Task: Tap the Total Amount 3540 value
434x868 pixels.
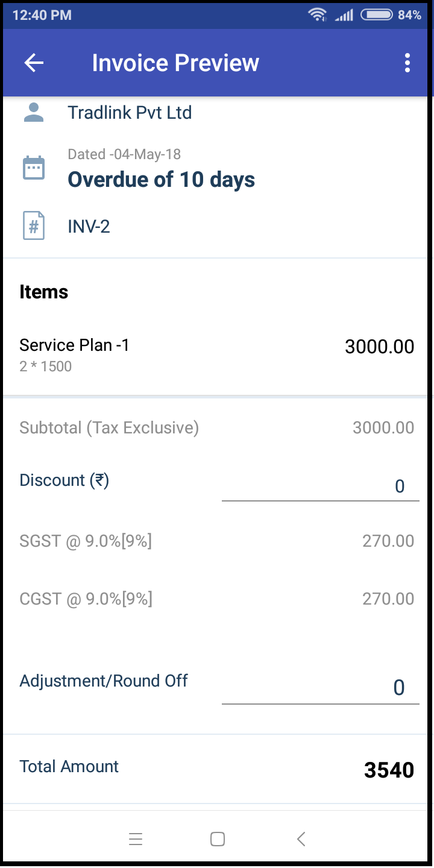Action: pyautogui.click(x=389, y=770)
